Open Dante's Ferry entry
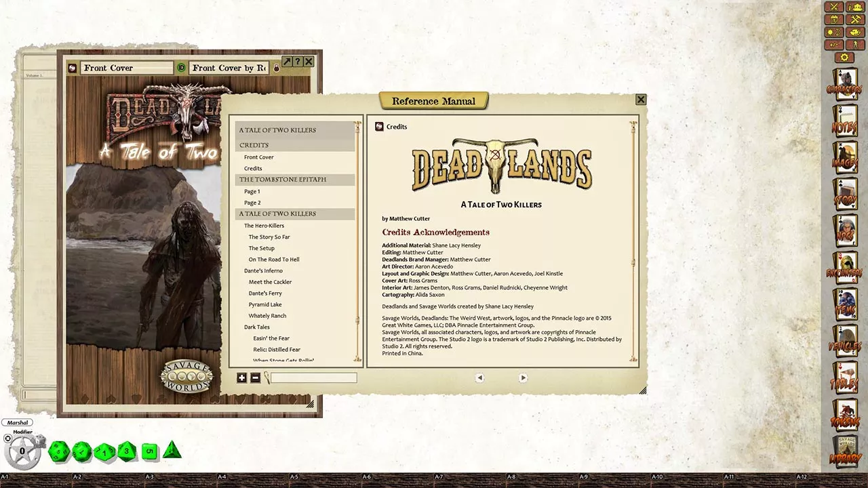Screen dimensions: 868x488 click(x=265, y=293)
